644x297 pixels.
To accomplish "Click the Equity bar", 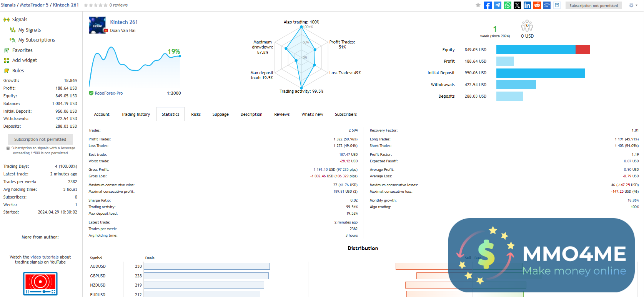I will (x=543, y=50).
